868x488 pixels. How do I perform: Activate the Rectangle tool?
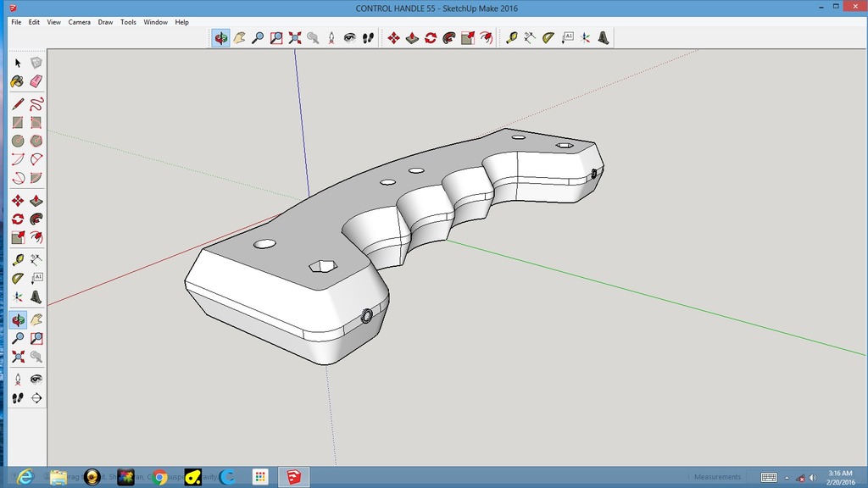click(17, 121)
